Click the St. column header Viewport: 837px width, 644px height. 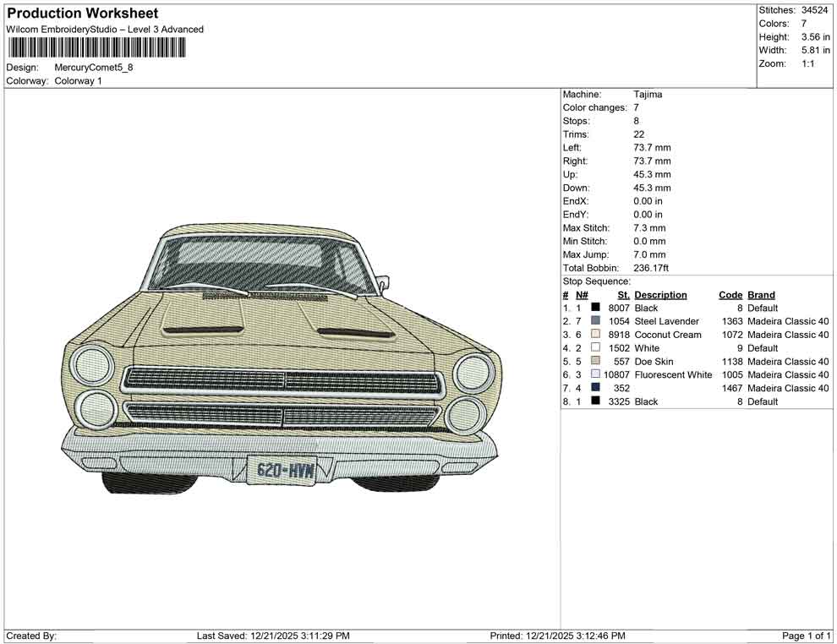pos(622,294)
